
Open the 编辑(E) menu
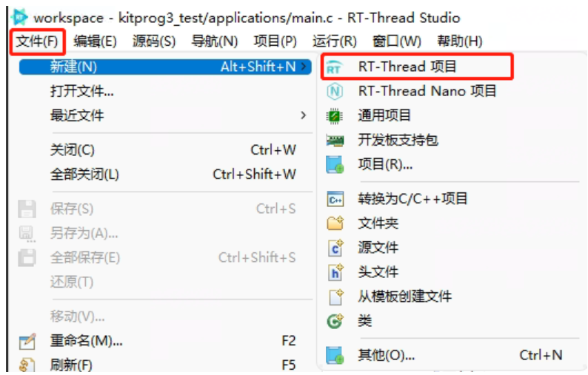pyautogui.click(x=95, y=41)
